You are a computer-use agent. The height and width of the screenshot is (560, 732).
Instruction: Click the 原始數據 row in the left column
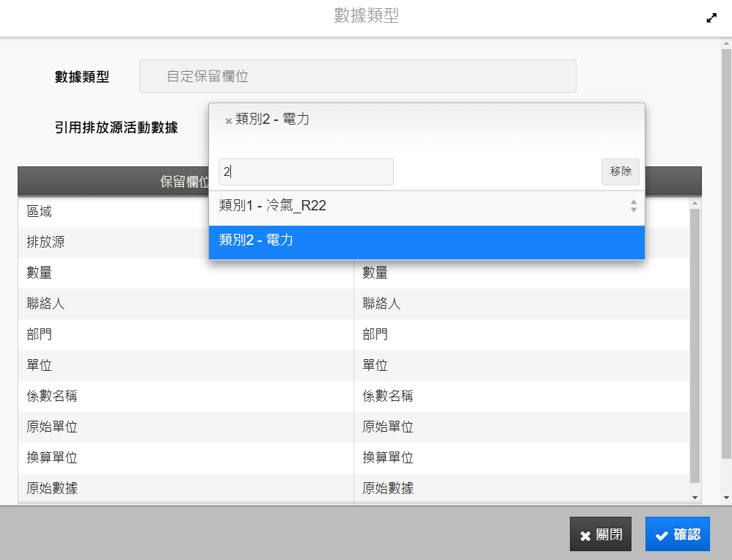pyautogui.click(x=186, y=488)
